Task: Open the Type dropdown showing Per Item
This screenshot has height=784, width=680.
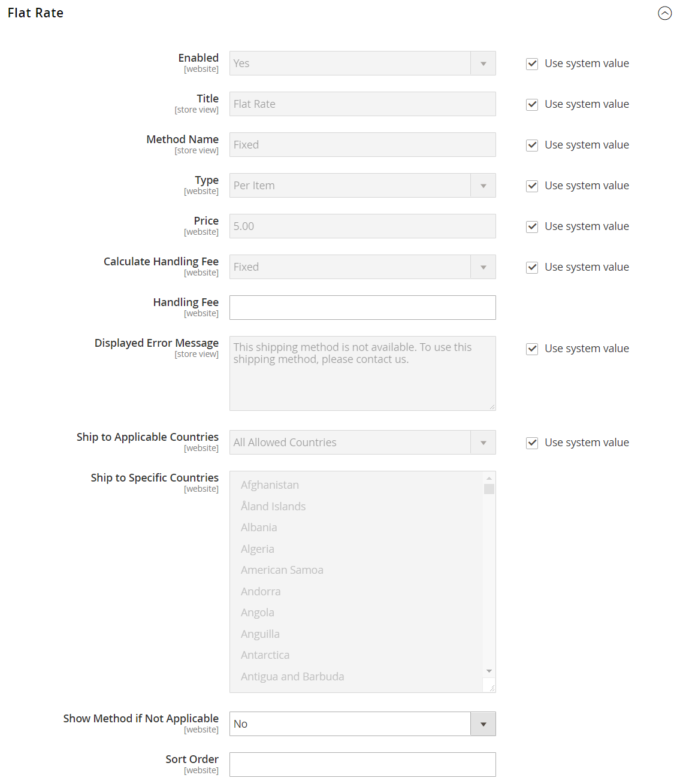Action: click(483, 185)
